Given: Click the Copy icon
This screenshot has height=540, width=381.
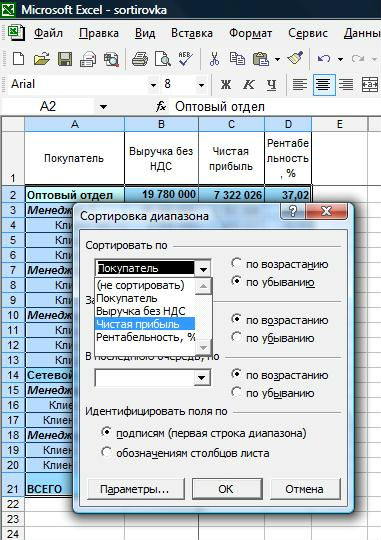Looking at the screenshot, I should point(237,59).
